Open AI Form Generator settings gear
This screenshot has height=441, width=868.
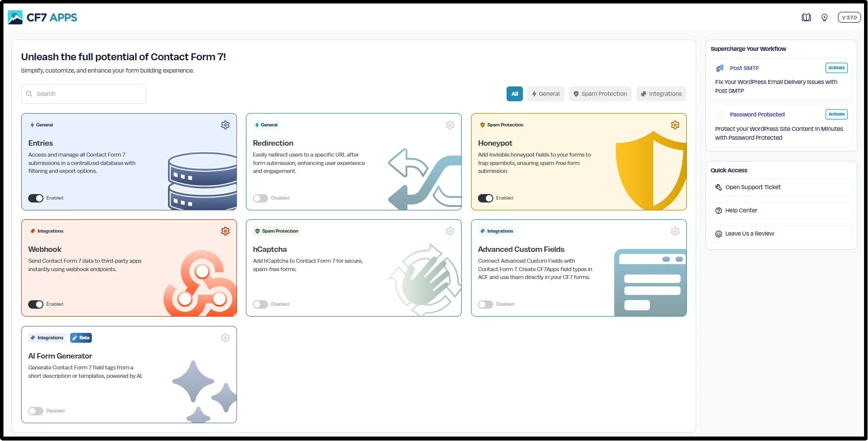pos(225,338)
